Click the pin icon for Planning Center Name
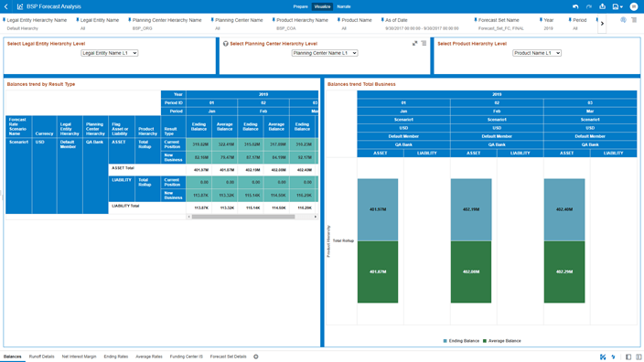644x362 pixels. (212, 20)
